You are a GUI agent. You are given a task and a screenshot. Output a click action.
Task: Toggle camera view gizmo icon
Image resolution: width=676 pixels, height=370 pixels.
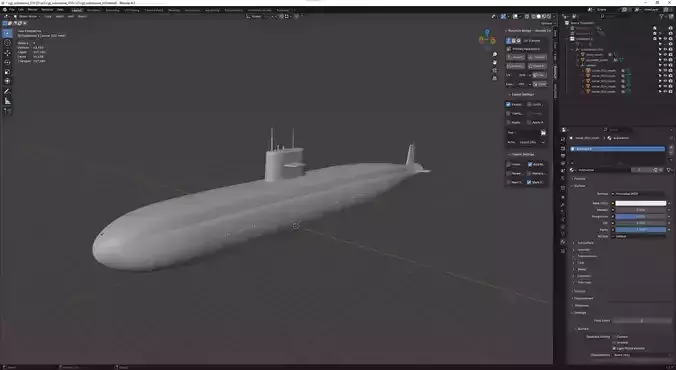[494, 70]
